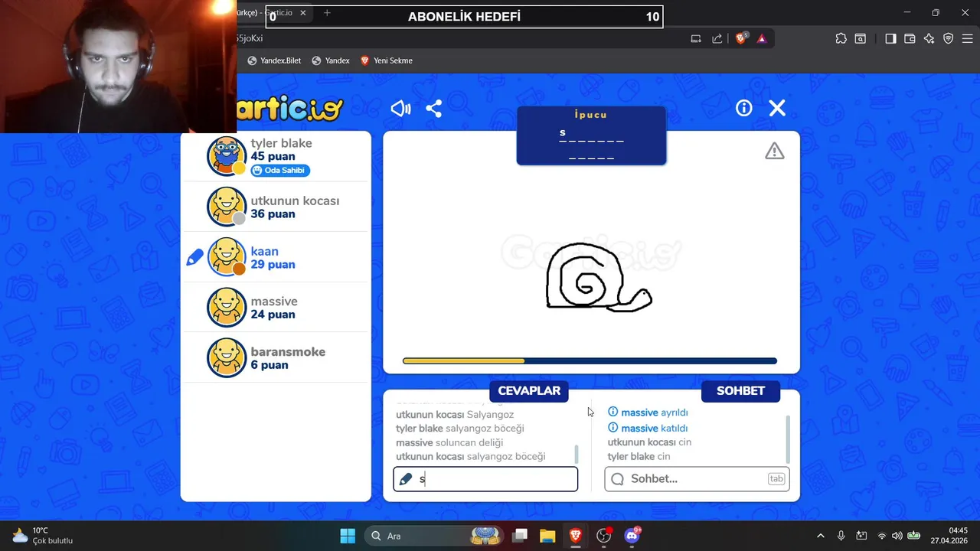The height and width of the screenshot is (551, 980).
Task: Open the Brave Rewards triangle icon
Action: pos(762,38)
